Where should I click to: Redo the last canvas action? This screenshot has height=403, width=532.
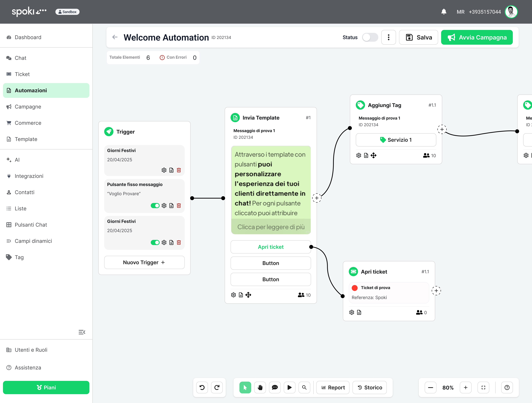pyautogui.click(x=217, y=387)
